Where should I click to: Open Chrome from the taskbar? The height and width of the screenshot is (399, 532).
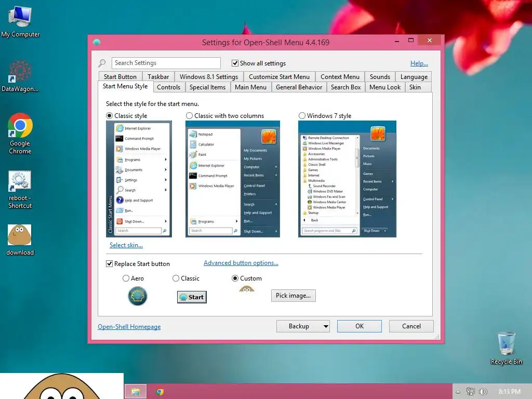pyautogui.click(x=160, y=392)
